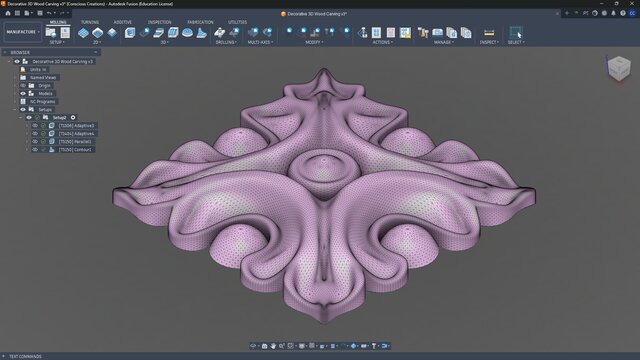
Task: Toggle visibility of the Decorative 3D Wood Carving root
Action: coord(17,62)
